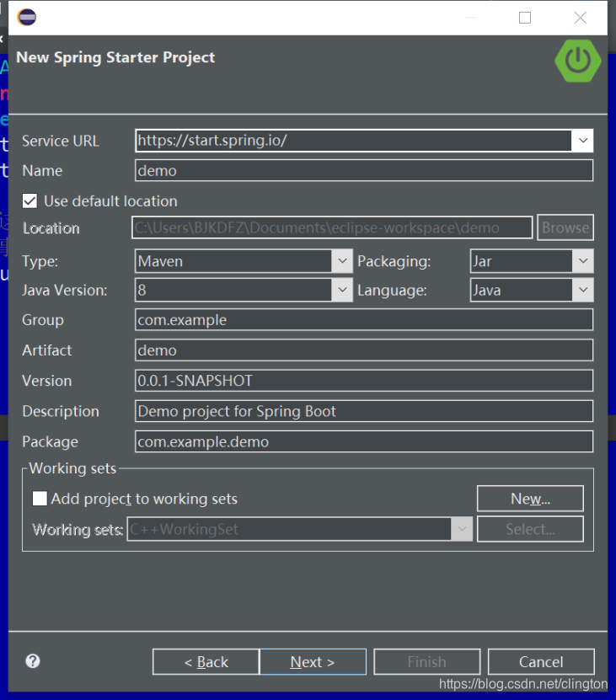Expand the Service URL dropdown arrow
Image resolution: width=616 pixels, height=700 pixels.
tap(582, 141)
